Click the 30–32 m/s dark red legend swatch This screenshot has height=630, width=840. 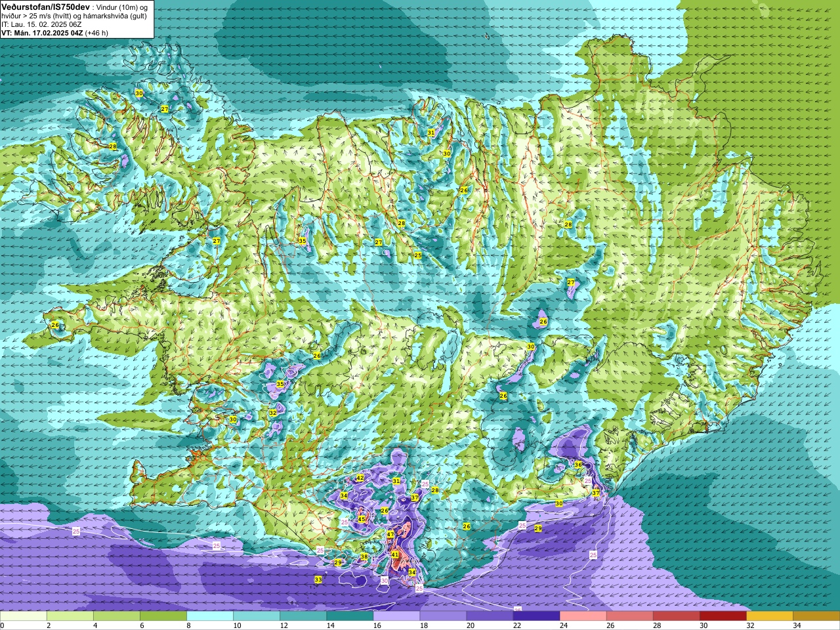click(723, 616)
